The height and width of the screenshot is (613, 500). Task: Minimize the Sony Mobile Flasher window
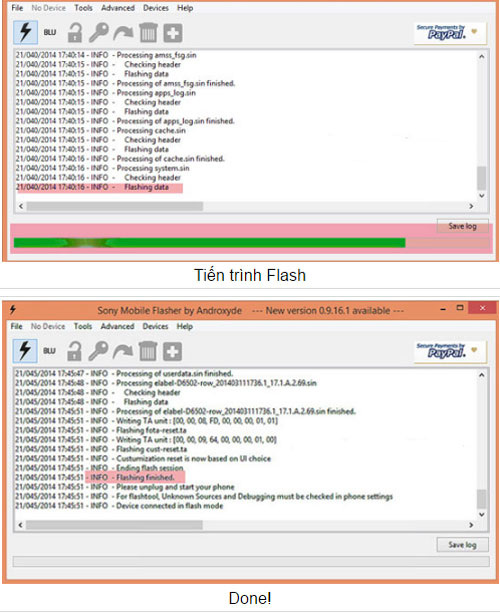pyautogui.click(x=443, y=309)
